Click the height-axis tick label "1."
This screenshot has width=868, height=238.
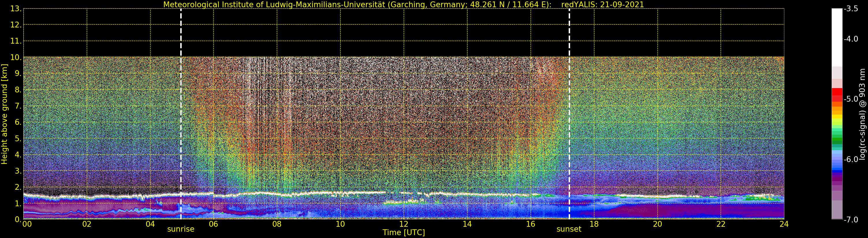point(18,204)
